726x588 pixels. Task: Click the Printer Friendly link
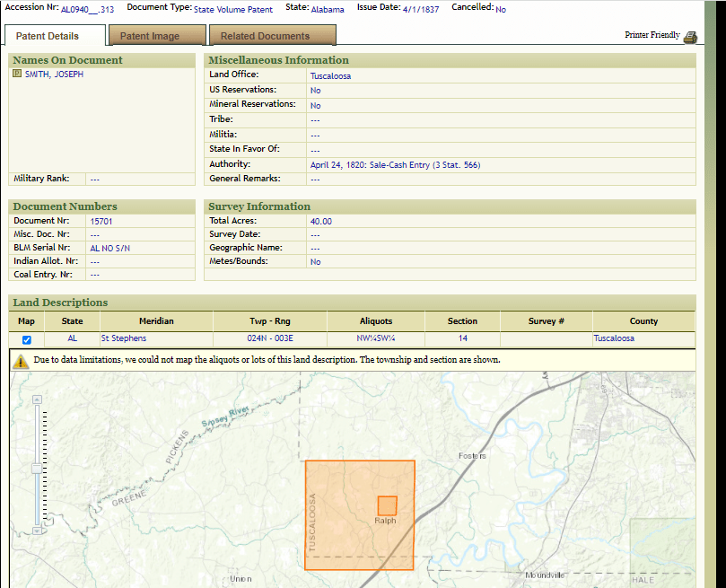coord(652,35)
